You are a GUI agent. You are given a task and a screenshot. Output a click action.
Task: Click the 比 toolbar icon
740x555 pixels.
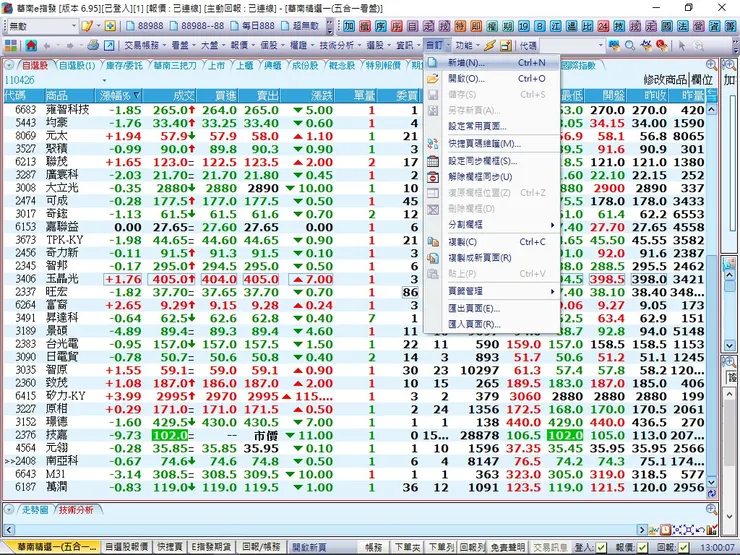[x=587, y=26]
